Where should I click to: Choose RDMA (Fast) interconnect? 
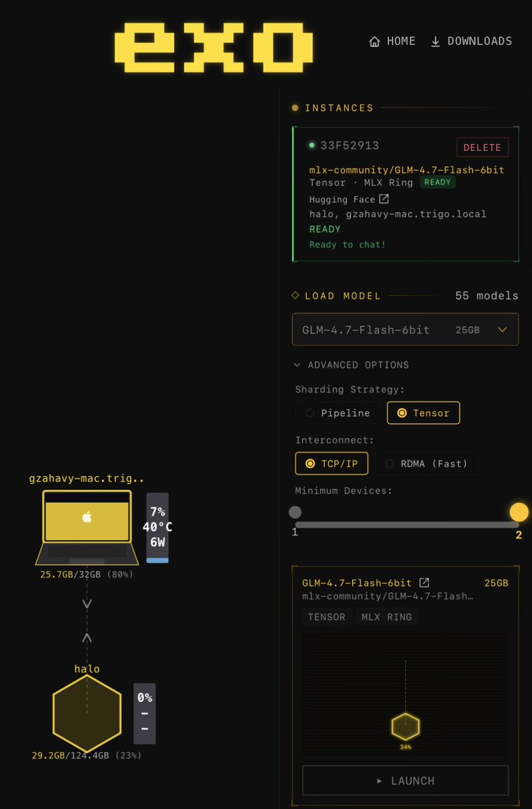427,464
